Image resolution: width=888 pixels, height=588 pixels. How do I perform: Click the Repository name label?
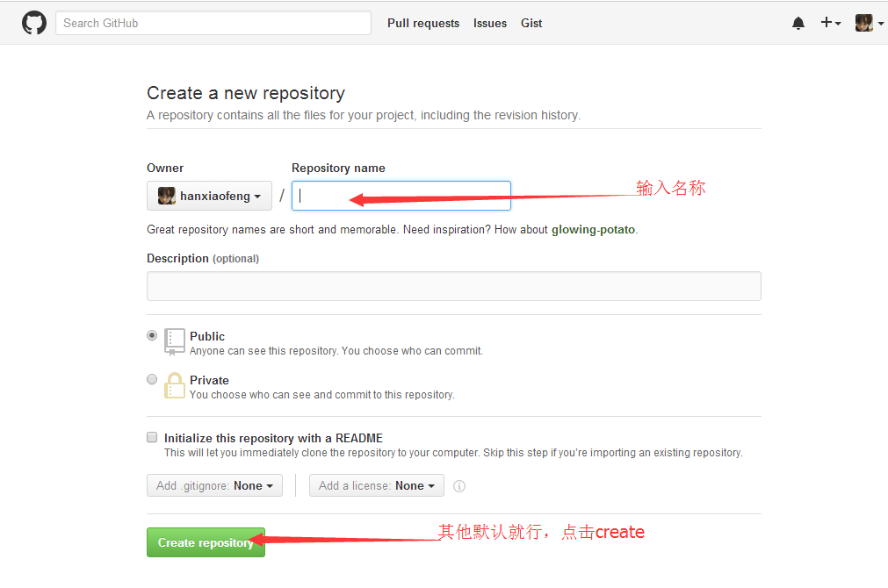(x=338, y=169)
